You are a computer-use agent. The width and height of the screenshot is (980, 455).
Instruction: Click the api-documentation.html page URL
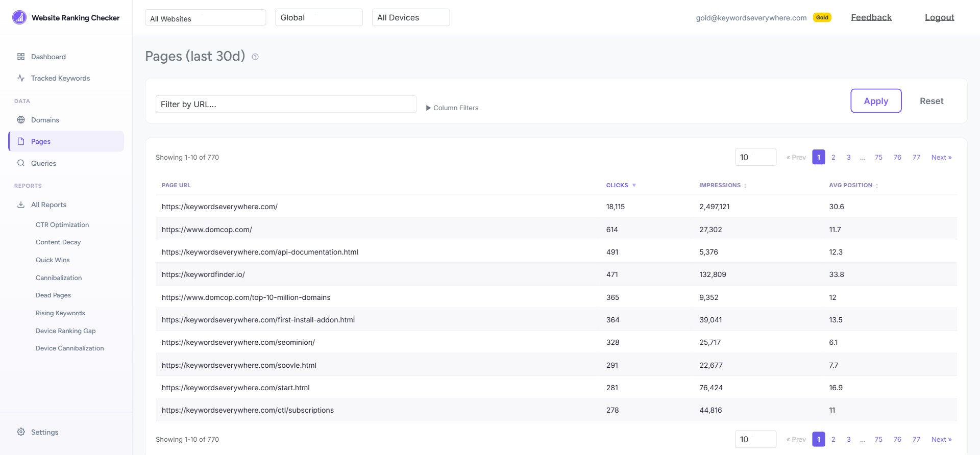click(x=260, y=252)
